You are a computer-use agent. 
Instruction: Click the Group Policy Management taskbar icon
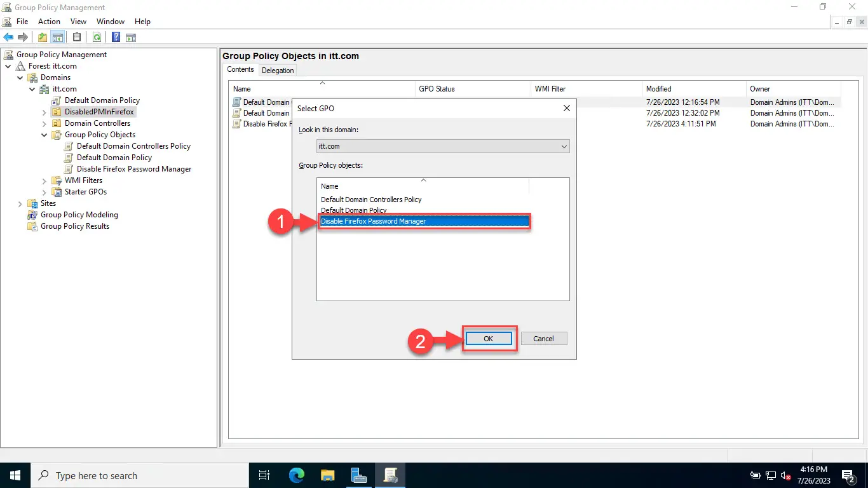tap(390, 475)
